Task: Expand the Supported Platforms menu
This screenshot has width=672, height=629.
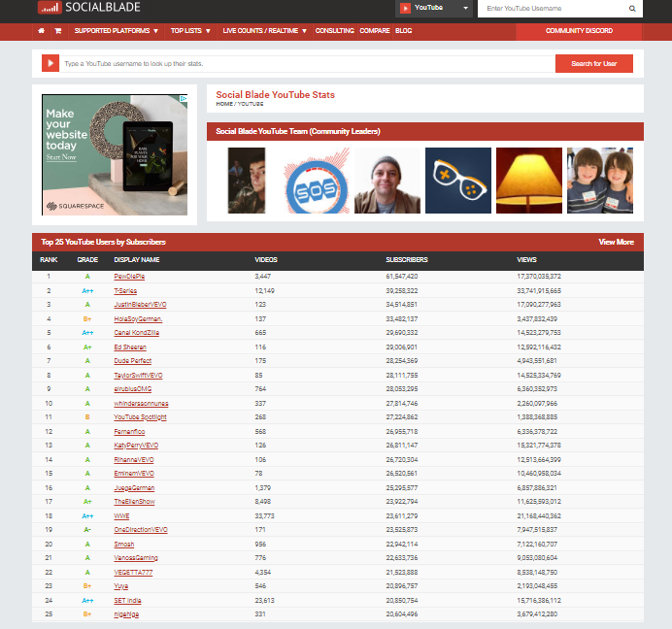Action: click(117, 31)
